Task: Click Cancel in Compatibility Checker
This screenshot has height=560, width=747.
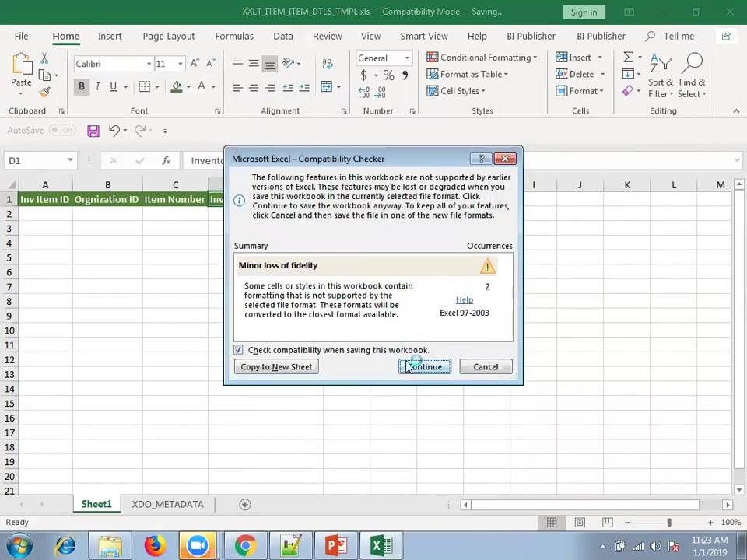Action: (486, 366)
